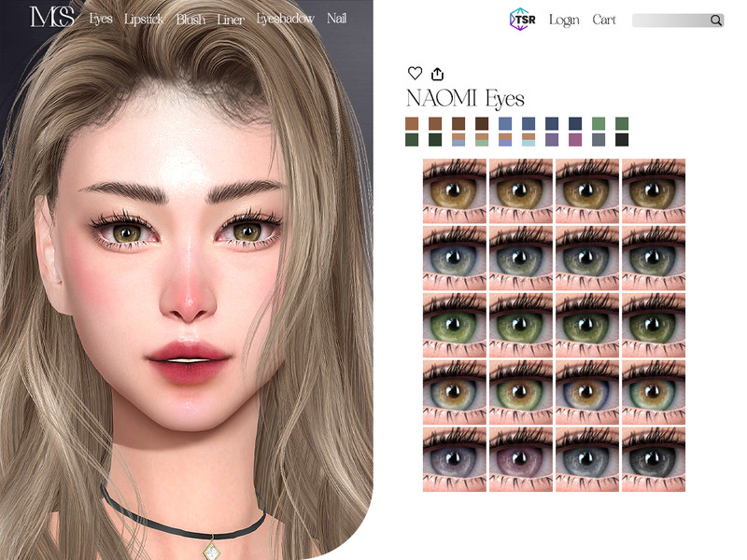Navigate to the Nail category

pyautogui.click(x=336, y=19)
